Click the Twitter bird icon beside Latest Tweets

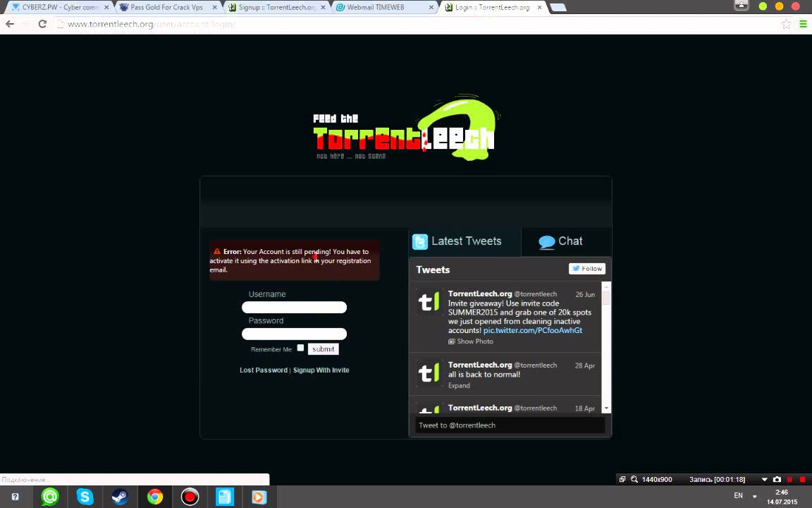point(420,241)
